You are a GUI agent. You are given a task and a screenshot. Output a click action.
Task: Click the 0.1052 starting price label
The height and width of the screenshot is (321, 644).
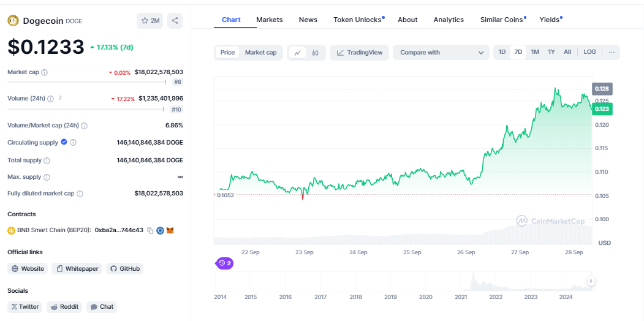225,195
